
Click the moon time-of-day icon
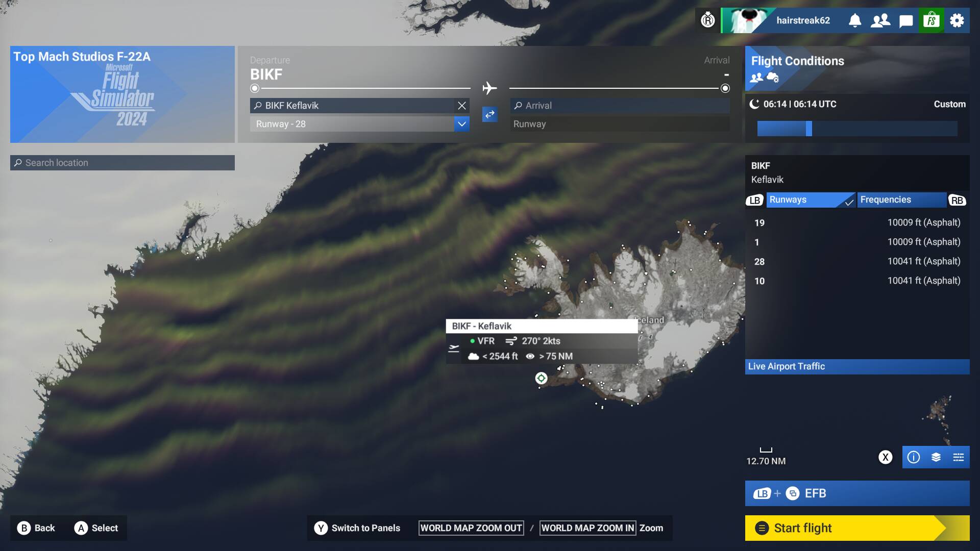754,104
